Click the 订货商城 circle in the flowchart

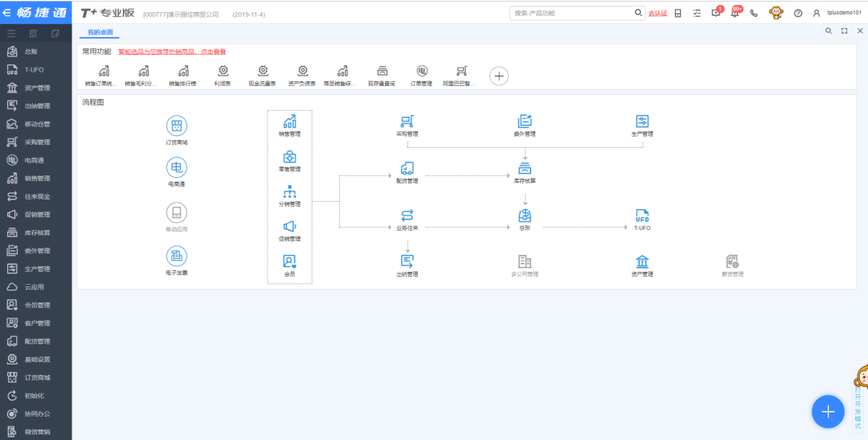(x=177, y=125)
